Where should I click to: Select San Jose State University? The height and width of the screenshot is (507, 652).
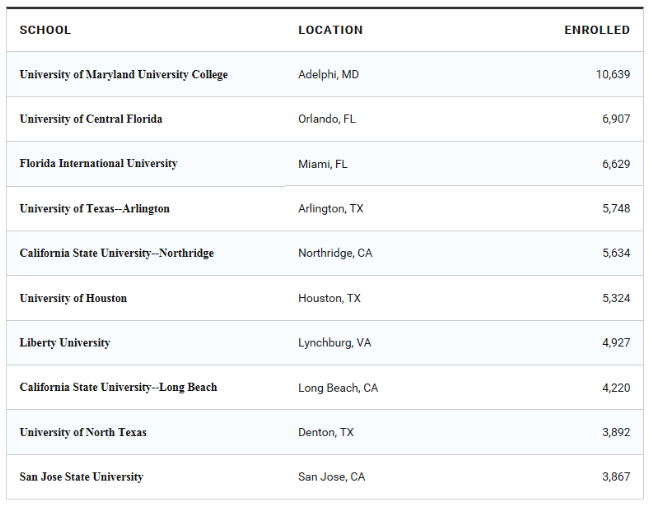[81, 477]
